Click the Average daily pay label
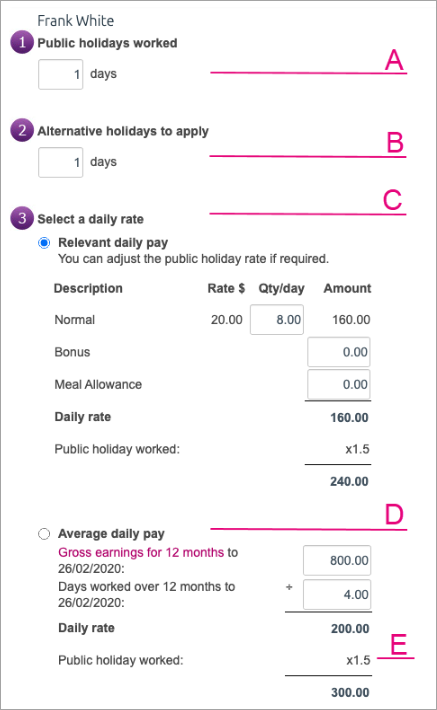This screenshot has width=437, height=710. (111, 534)
